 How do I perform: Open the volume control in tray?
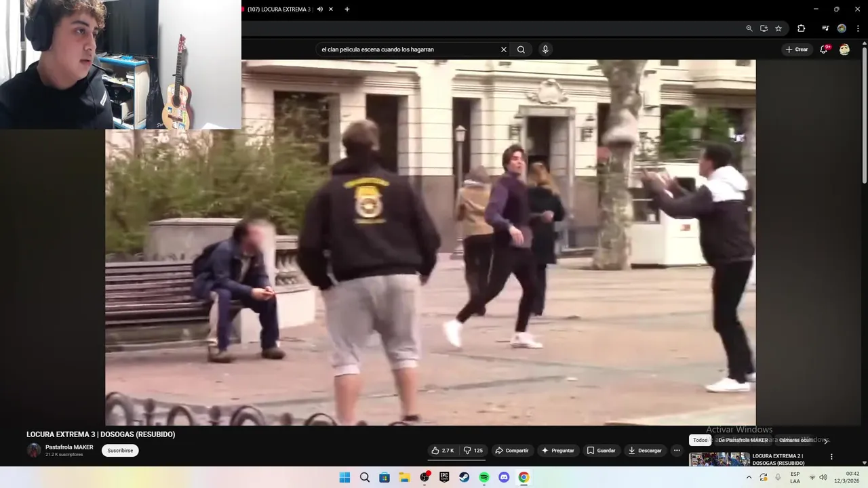coord(823,477)
